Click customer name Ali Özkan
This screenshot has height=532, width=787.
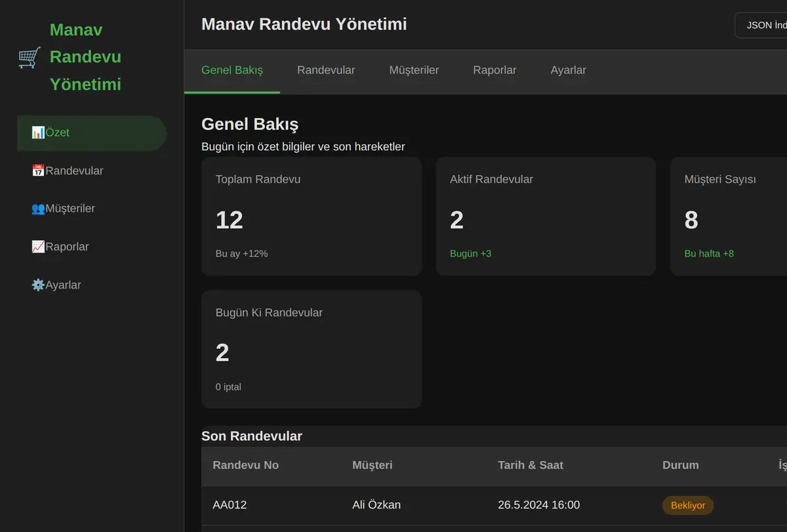(x=376, y=505)
